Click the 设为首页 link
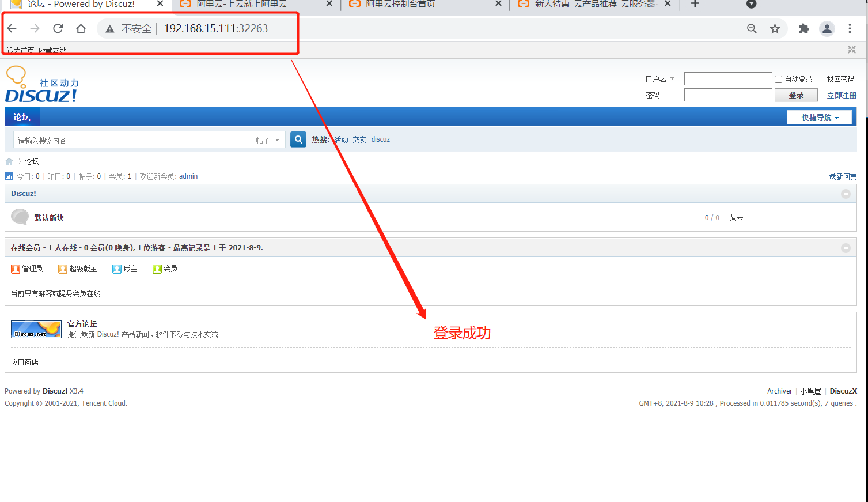 point(21,51)
